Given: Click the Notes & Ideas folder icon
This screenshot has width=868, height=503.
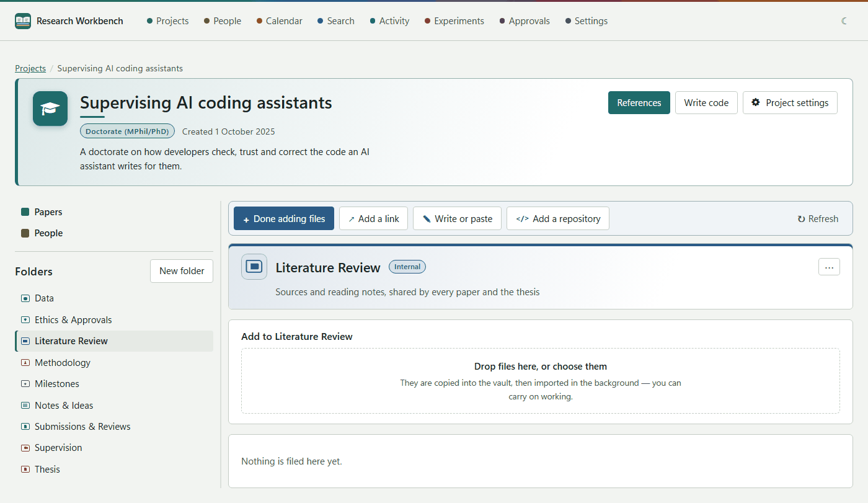Looking at the screenshot, I should pyautogui.click(x=25, y=406).
